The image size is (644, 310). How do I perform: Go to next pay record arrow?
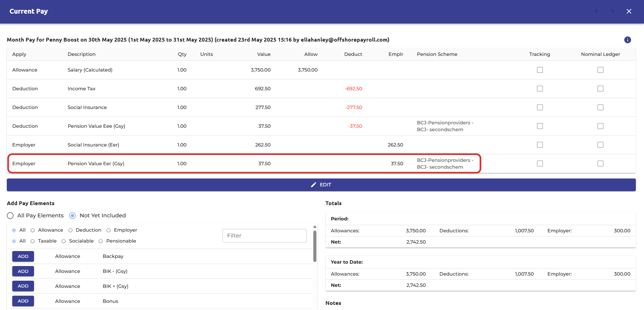(x=612, y=11)
